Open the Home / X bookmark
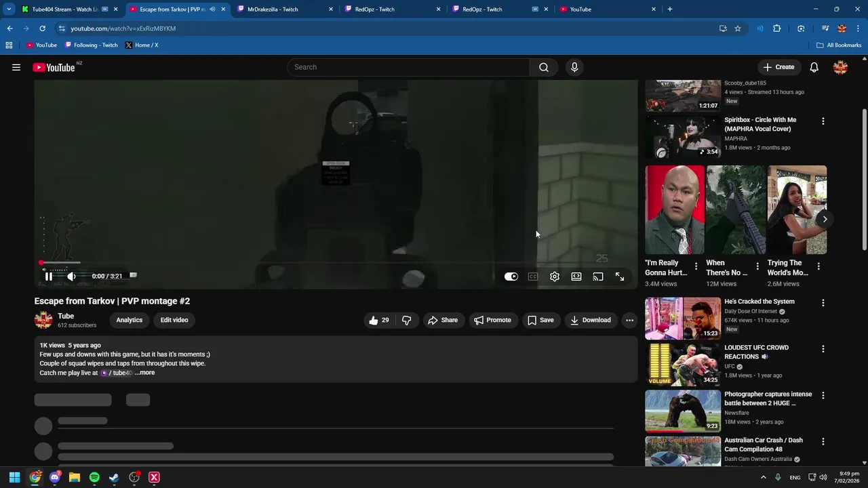The height and width of the screenshot is (488, 868). pyautogui.click(x=142, y=45)
